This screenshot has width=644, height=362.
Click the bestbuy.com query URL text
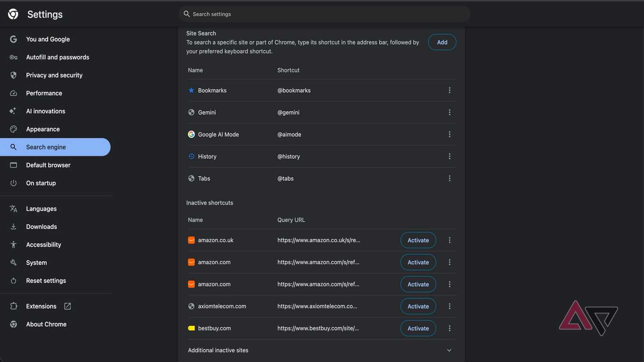pyautogui.click(x=318, y=328)
